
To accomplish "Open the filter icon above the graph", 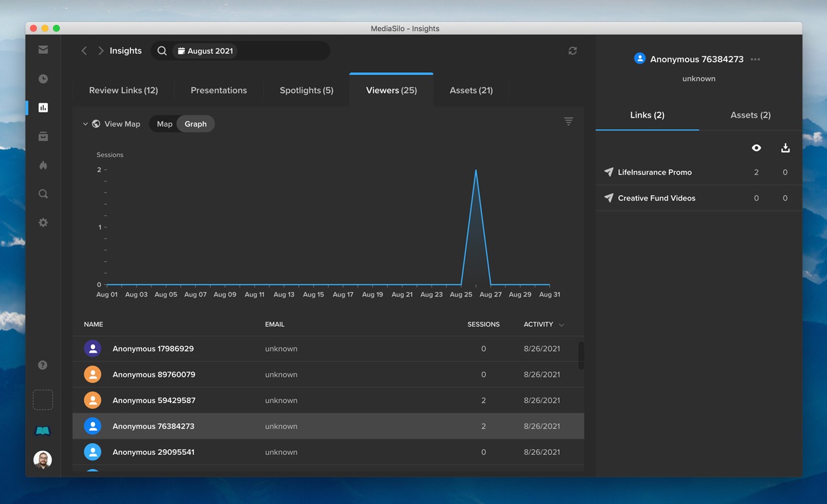I will [x=568, y=121].
